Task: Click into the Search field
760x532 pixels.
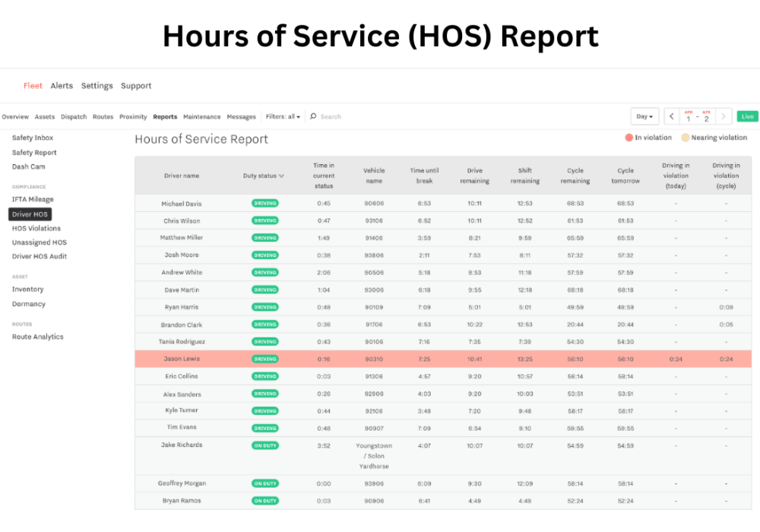Action: [x=342, y=117]
